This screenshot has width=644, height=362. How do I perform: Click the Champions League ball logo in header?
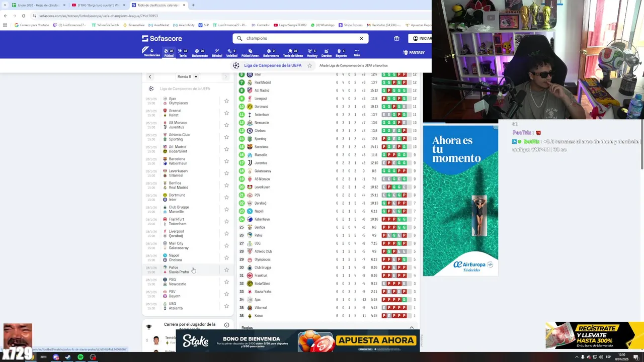coord(236,65)
